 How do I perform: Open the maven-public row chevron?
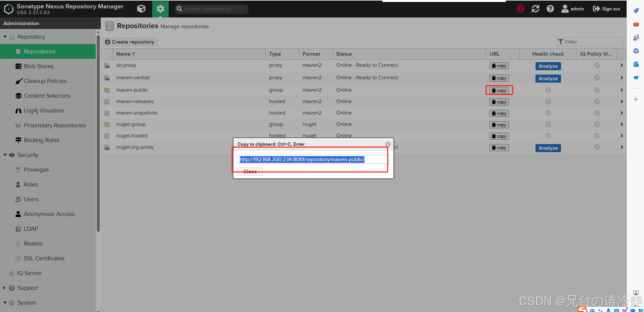[621, 90]
